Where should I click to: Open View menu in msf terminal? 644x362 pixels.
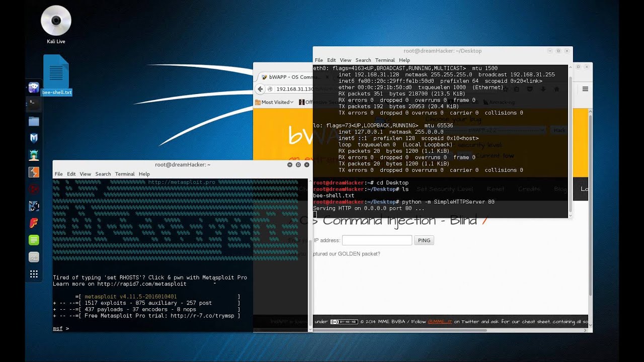(x=86, y=174)
